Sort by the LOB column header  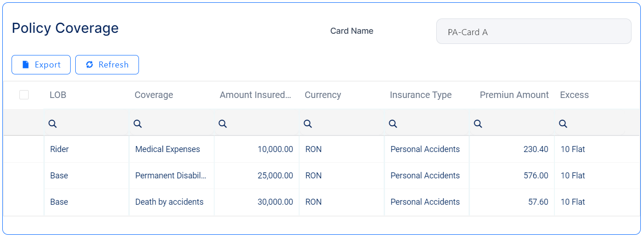click(58, 95)
